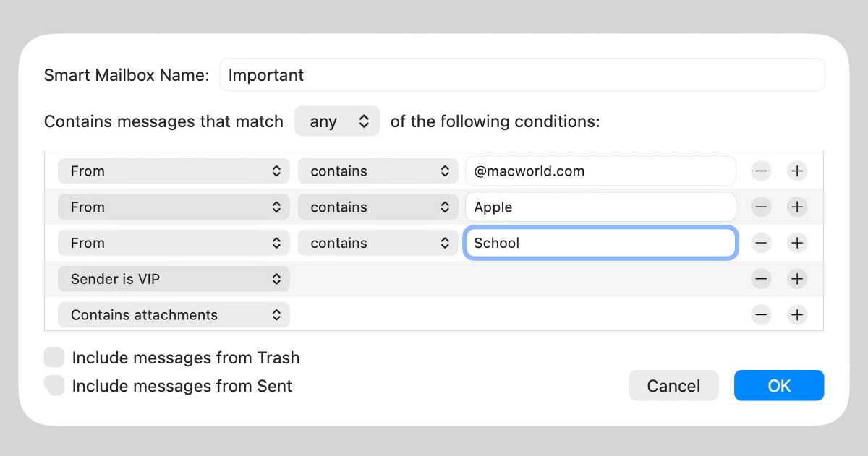Enable Include messages from Sent
Screen dimensions: 868x456
(x=54, y=385)
